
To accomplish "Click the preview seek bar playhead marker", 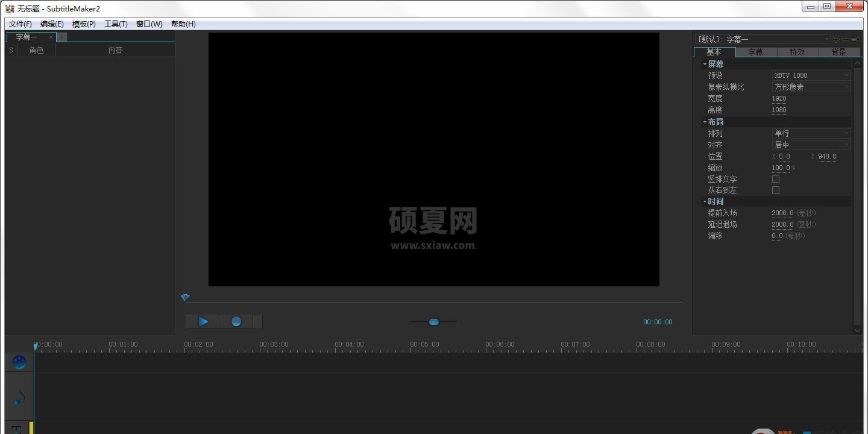I will point(185,298).
